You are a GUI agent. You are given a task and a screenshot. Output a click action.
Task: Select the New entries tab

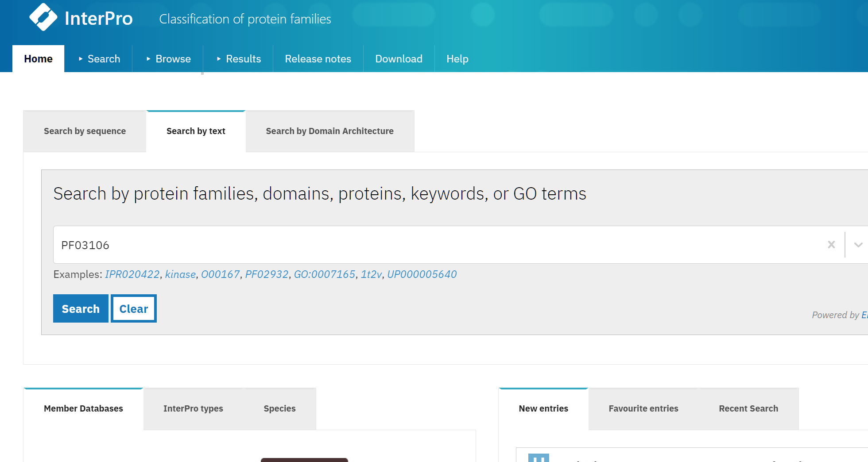(x=543, y=408)
